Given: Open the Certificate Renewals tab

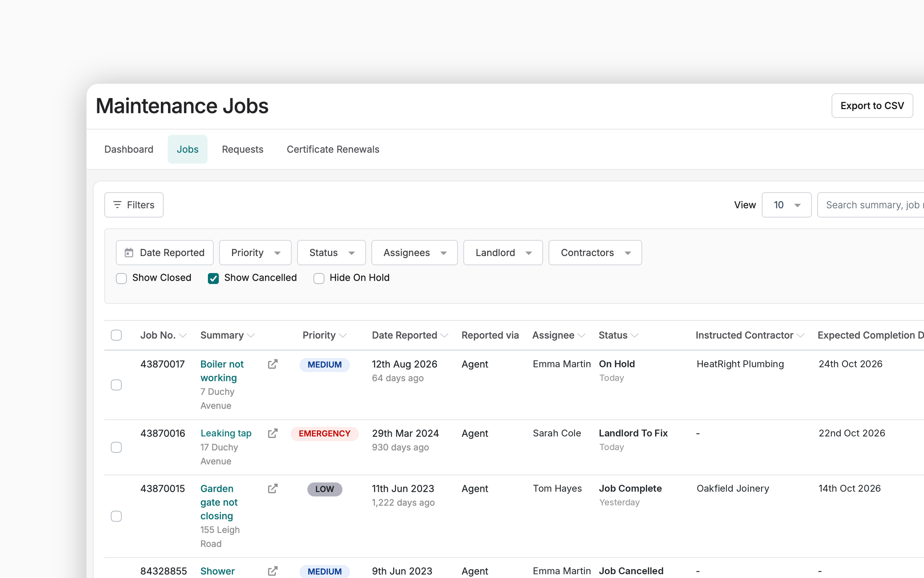Looking at the screenshot, I should (333, 149).
